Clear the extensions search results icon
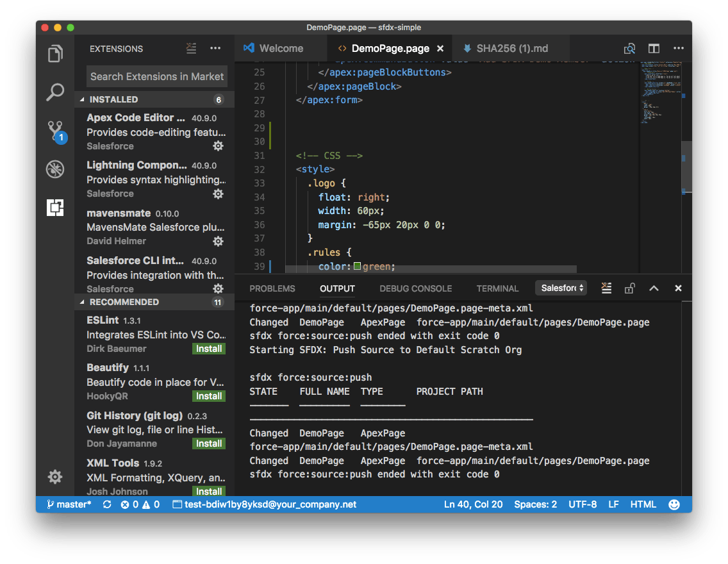Viewport: 728px width, 564px height. [x=191, y=48]
